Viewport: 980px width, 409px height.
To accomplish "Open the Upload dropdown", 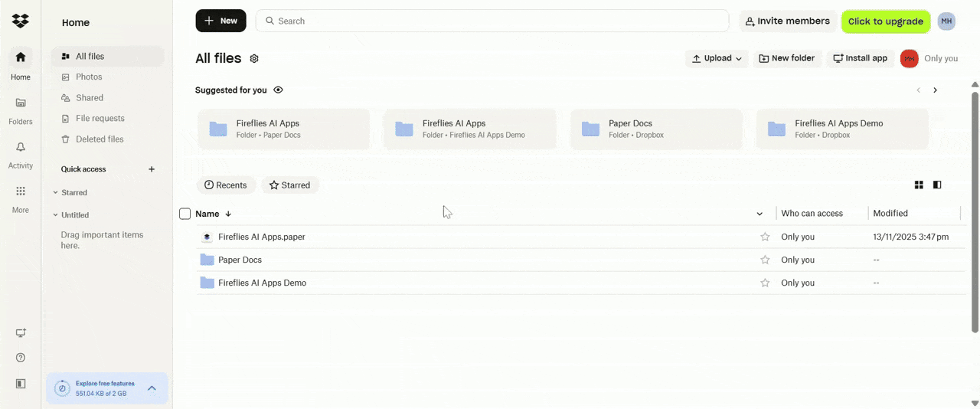I will (x=717, y=58).
